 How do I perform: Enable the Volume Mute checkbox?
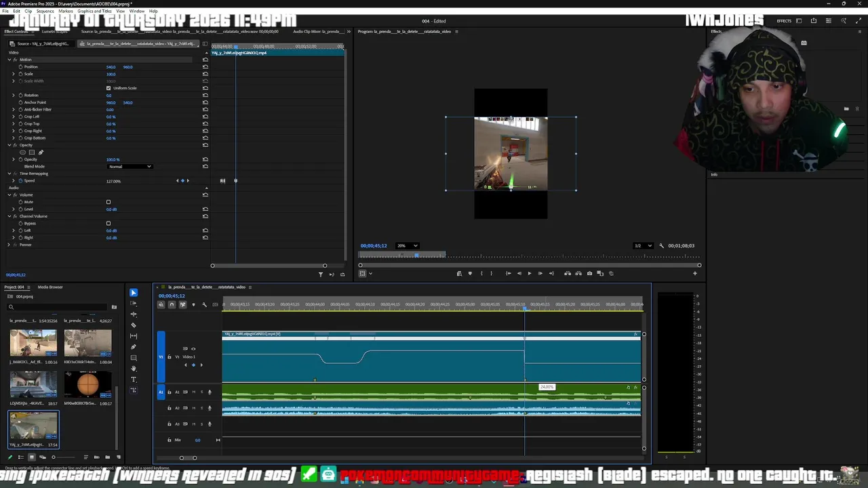(108, 202)
